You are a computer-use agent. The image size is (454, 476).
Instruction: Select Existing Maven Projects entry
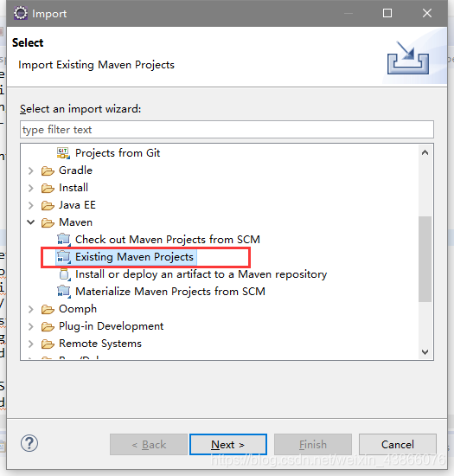click(134, 257)
